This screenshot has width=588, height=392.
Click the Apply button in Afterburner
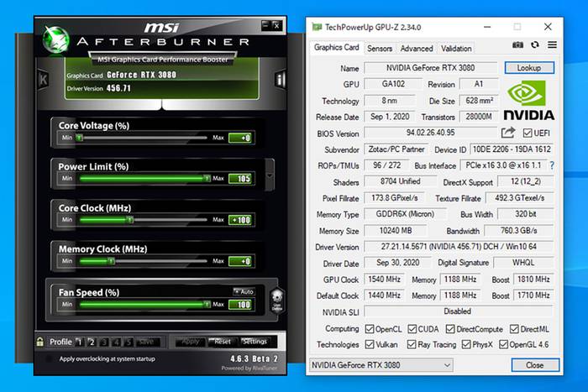[x=190, y=342]
